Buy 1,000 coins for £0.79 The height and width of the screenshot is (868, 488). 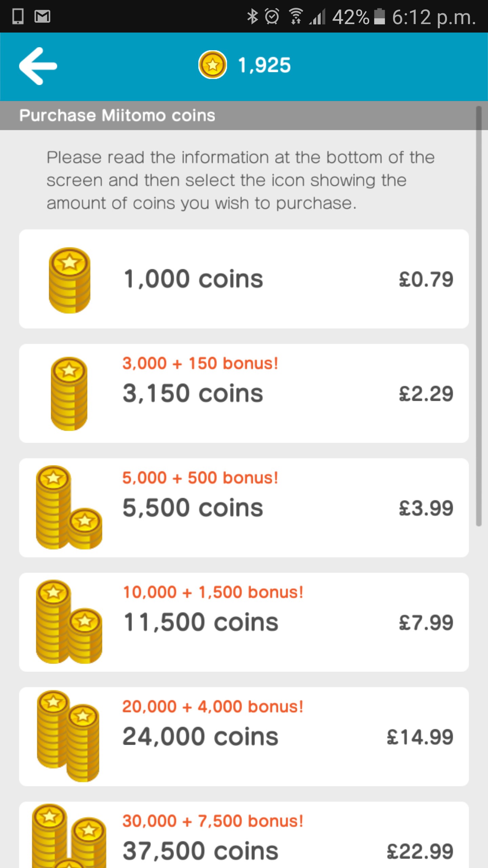click(x=426, y=279)
